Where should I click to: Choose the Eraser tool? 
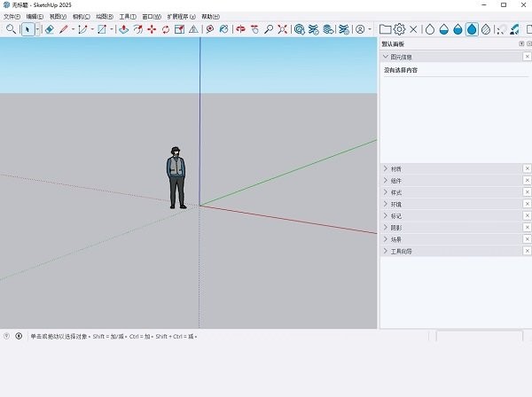[50, 29]
